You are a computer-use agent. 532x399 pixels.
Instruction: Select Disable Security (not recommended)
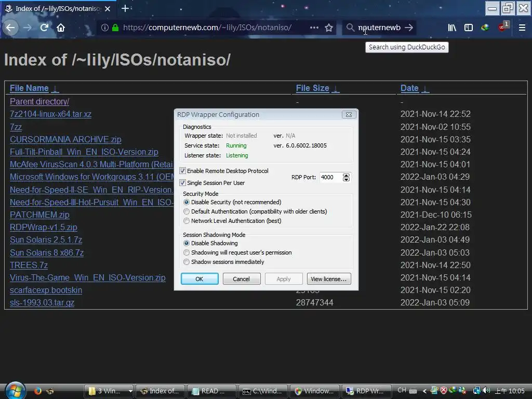coord(187,202)
